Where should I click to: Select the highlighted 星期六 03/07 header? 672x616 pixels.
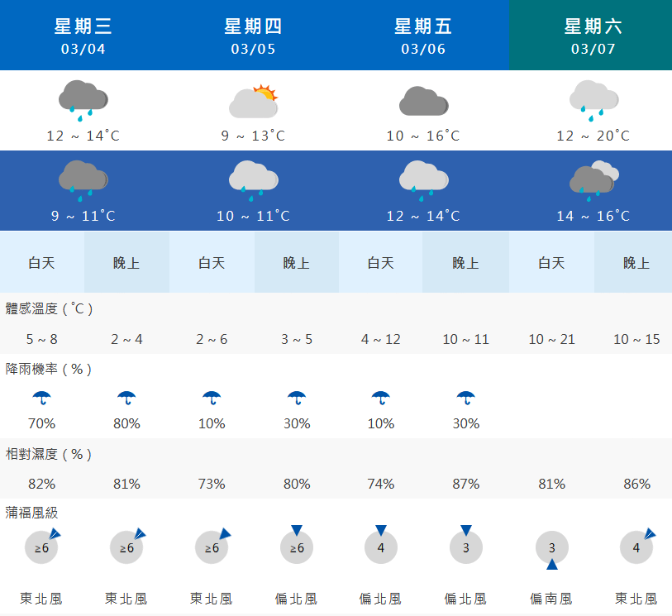click(x=590, y=36)
